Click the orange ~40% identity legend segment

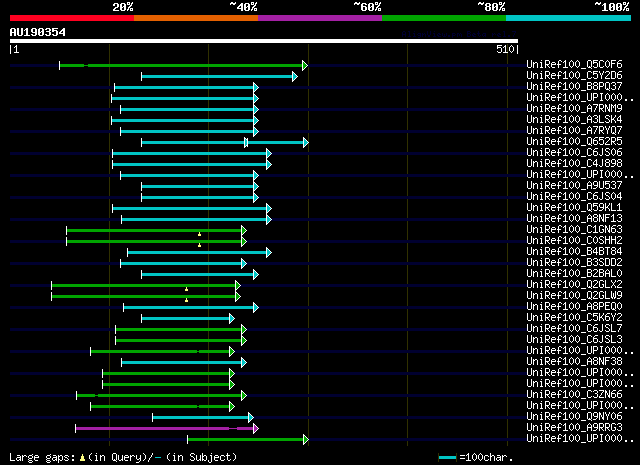[196, 18]
